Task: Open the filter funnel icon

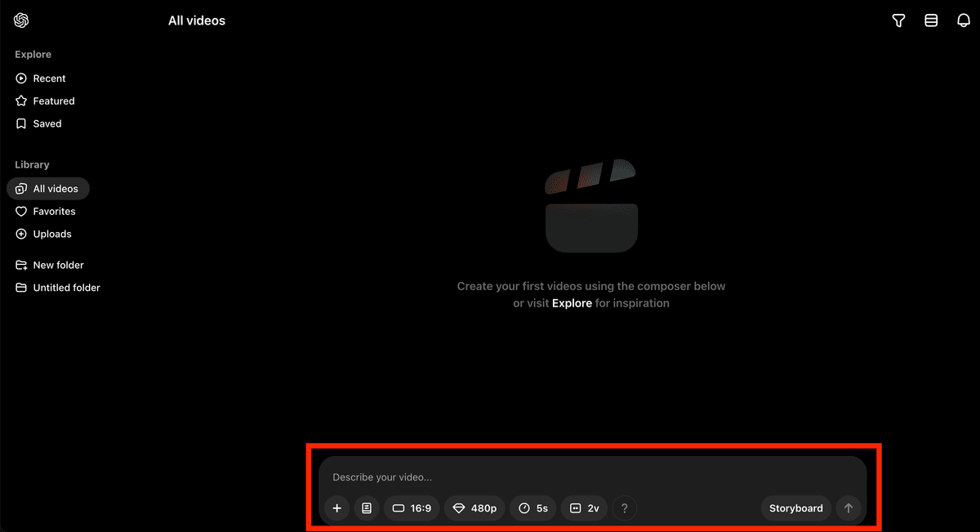Action: pos(898,20)
